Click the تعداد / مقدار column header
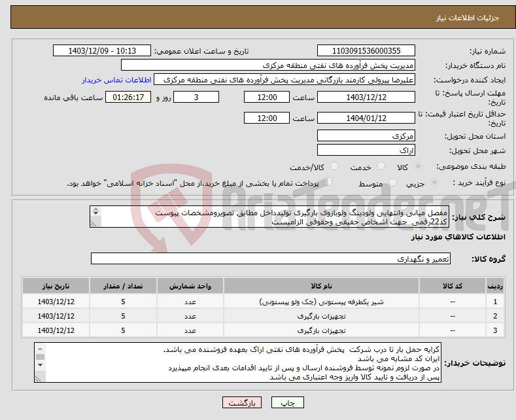Image resolution: width=516 pixels, height=420 pixels. coord(123,286)
